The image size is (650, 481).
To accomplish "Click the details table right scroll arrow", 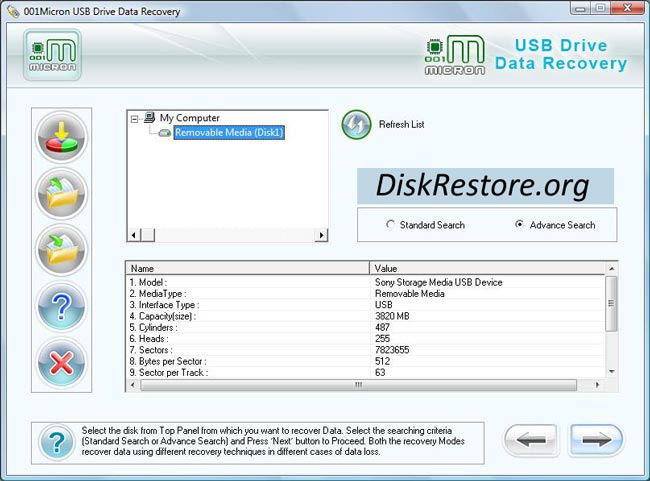I will 597,385.
